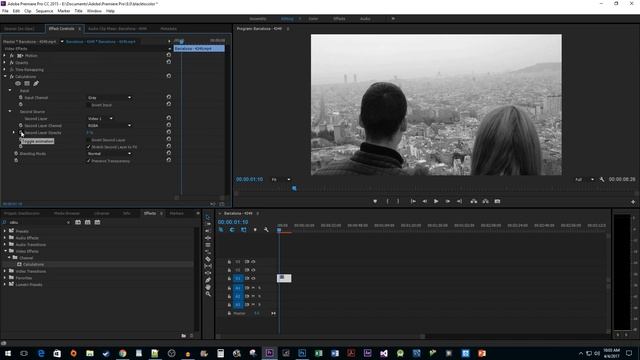Screen dimensions: 640x360
Task: Export frame with the camera icon
Action: click(x=497, y=201)
